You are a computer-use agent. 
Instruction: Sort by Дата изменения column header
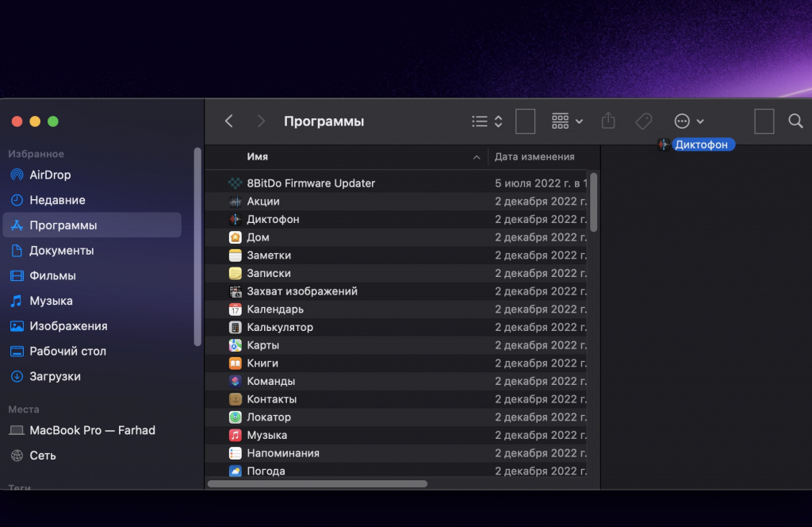pyautogui.click(x=534, y=157)
